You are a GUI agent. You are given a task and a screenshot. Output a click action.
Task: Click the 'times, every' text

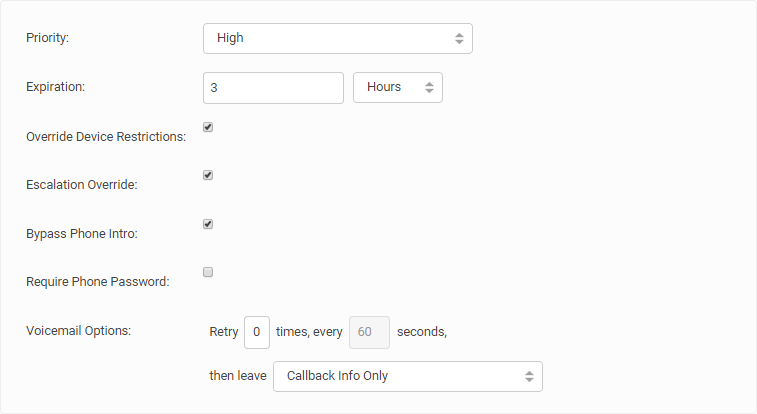(309, 332)
